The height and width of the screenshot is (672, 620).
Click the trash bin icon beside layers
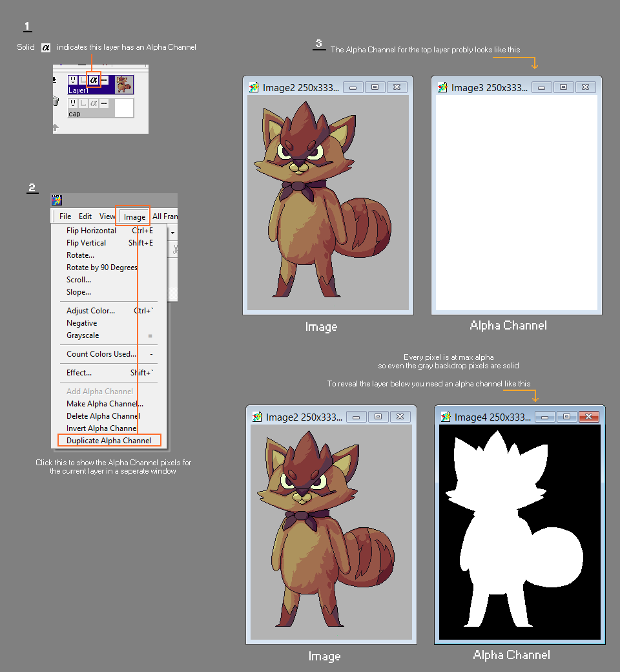[56, 101]
